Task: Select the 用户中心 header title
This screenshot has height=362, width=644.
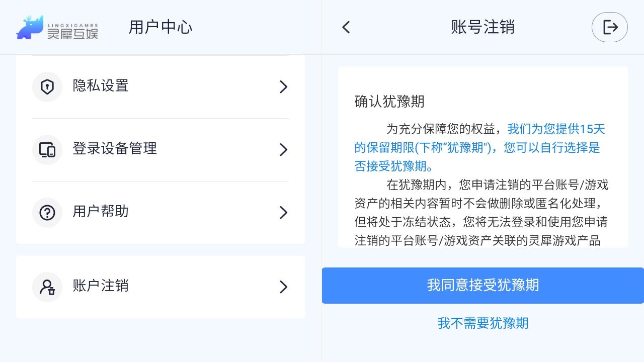Action: click(160, 28)
